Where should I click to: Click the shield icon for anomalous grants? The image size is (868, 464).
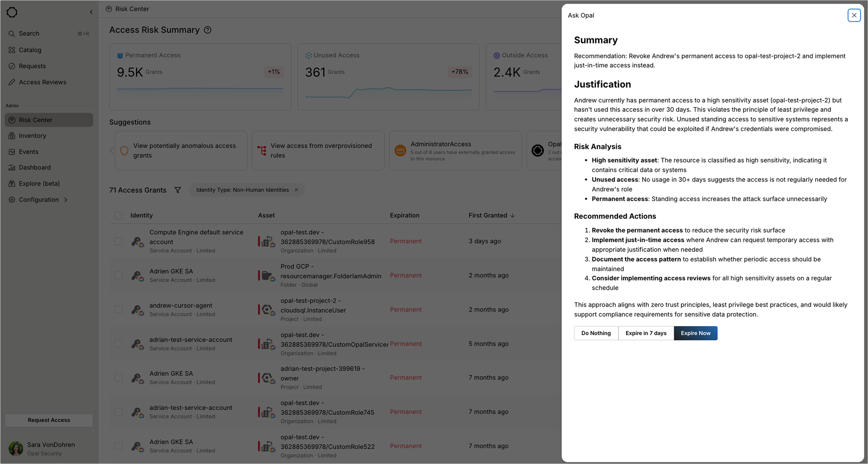click(124, 151)
